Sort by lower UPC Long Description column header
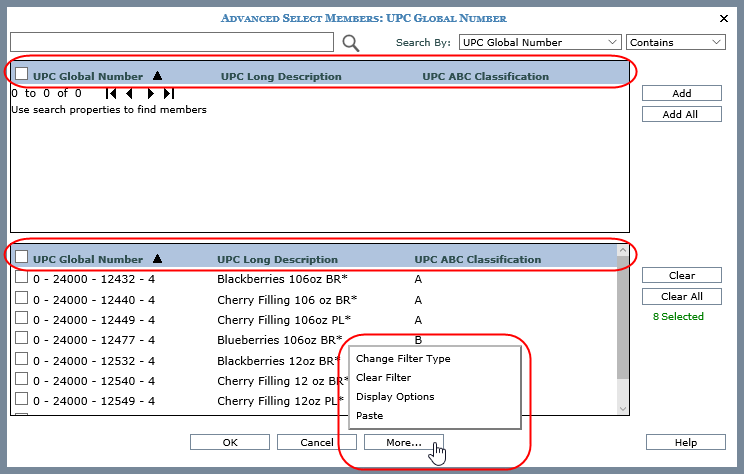 click(278, 260)
